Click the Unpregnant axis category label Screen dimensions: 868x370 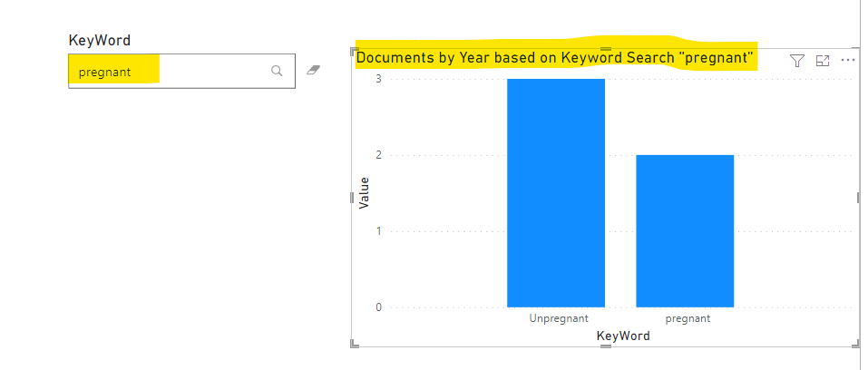click(559, 318)
